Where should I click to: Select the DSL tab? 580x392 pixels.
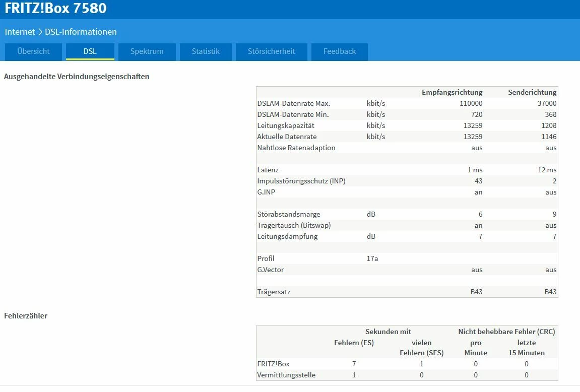[90, 51]
